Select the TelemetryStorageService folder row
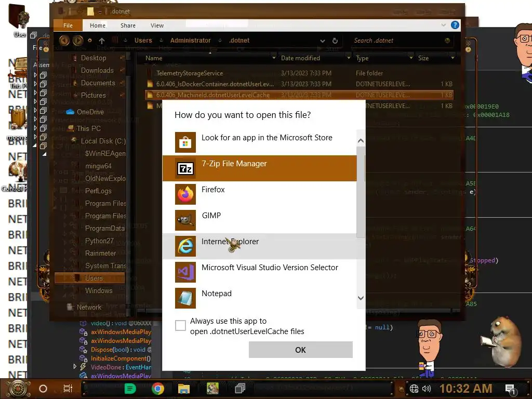 pyautogui.click(x=299, y=73)
